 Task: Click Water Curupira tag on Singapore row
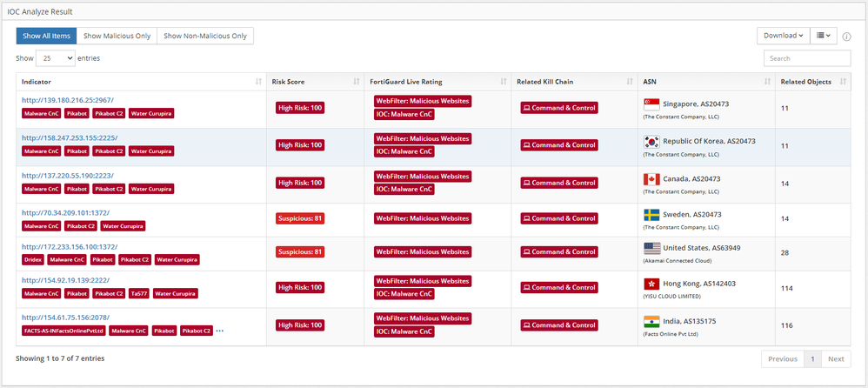(151, 113)
